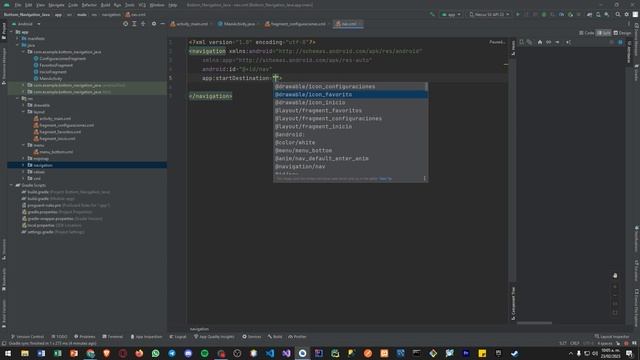
Task: Open Visual Studio Code from the taskbar
Action: click(x=270, y=353)
